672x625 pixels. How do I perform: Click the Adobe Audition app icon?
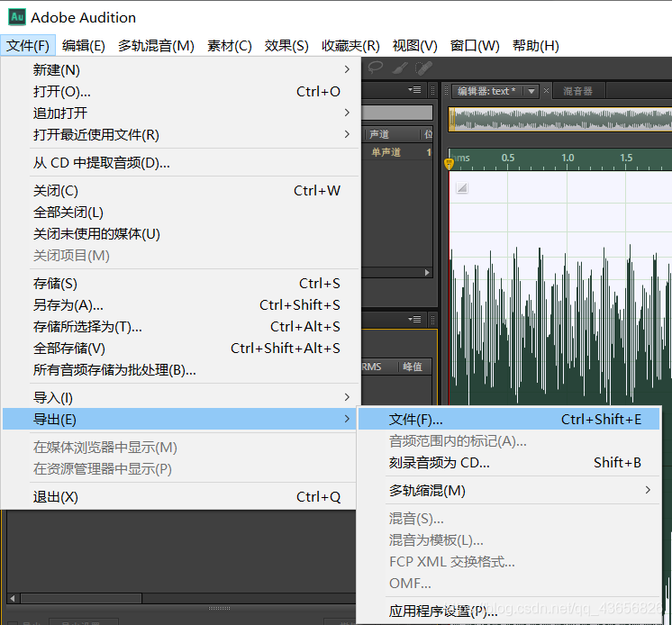tap(17, 17)
